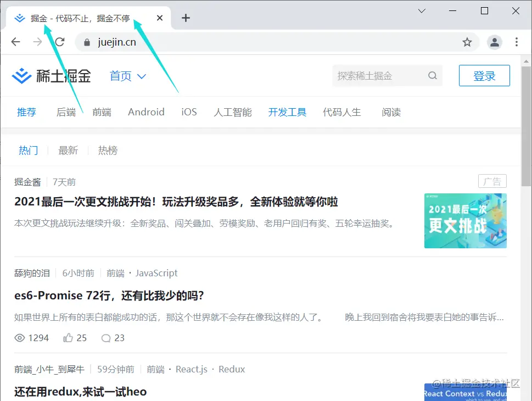
Task: Open author 舔狗的泪 profile
Action: click(x=32, y=273)
